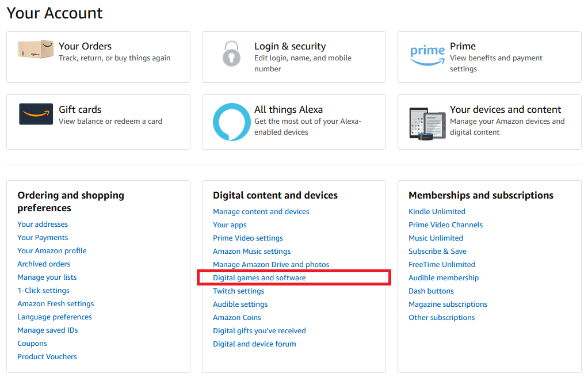Open Your Payments link

point(43,238)
